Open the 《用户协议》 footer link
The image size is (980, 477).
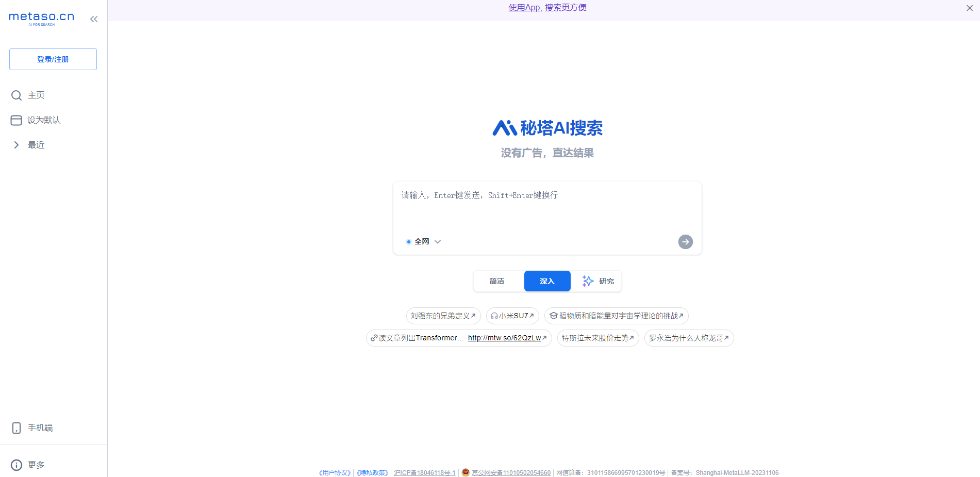click(335, 473)
